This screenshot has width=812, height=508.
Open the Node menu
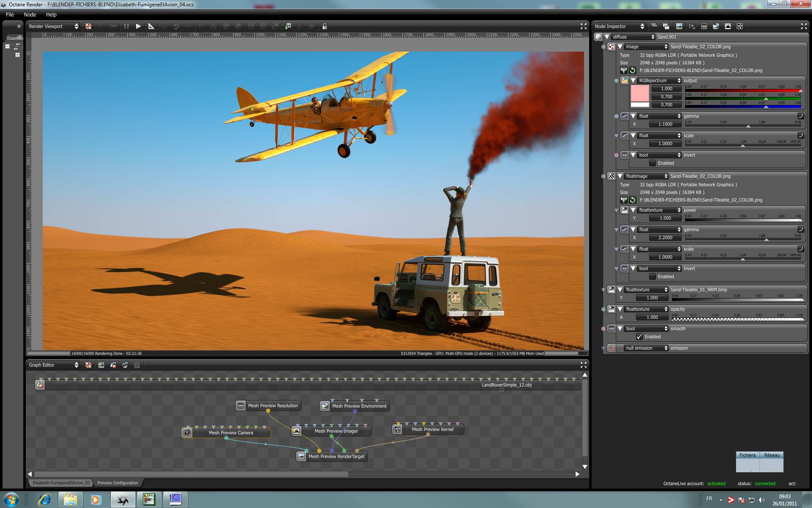point(30,14)
